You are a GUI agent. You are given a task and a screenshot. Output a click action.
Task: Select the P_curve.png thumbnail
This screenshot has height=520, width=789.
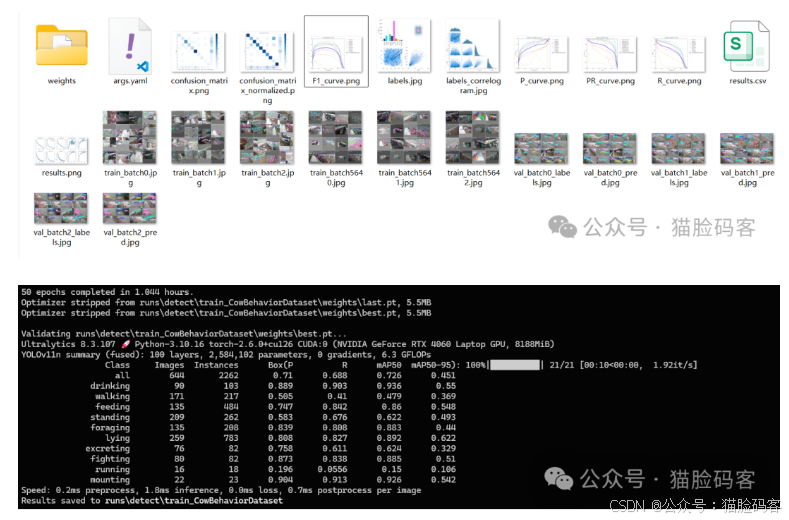(x=541, y=54)
